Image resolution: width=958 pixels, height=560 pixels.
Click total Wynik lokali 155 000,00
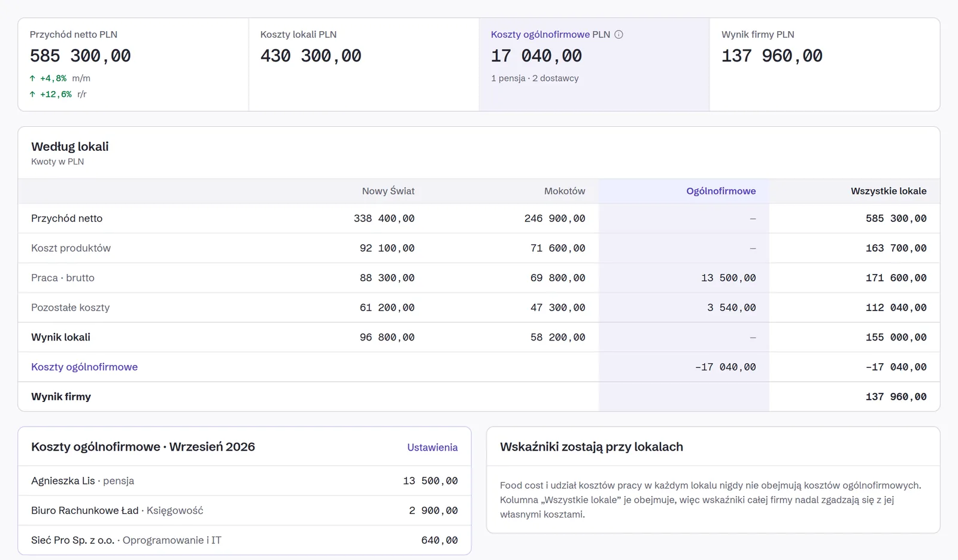[x=896, y=337]
